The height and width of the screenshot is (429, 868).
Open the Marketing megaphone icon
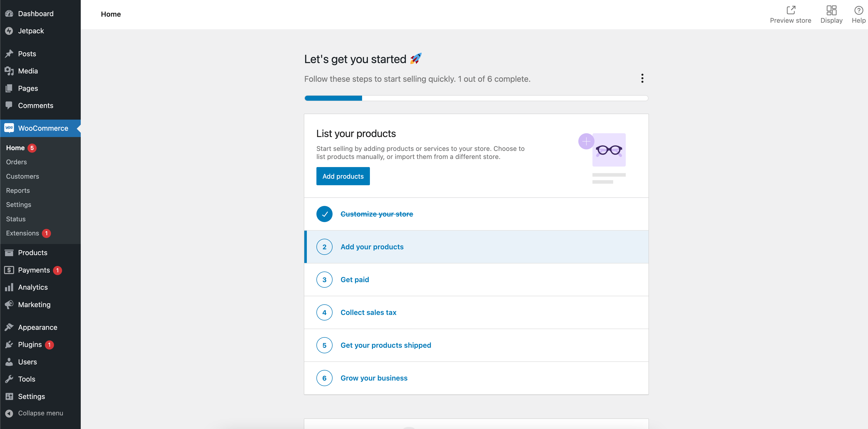point(9,304)
